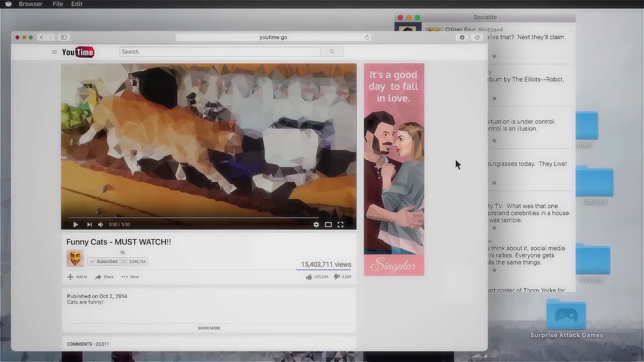This screenshot has height=362, width=644.
Task: Mute the video volume
Action: coord(101,225)
